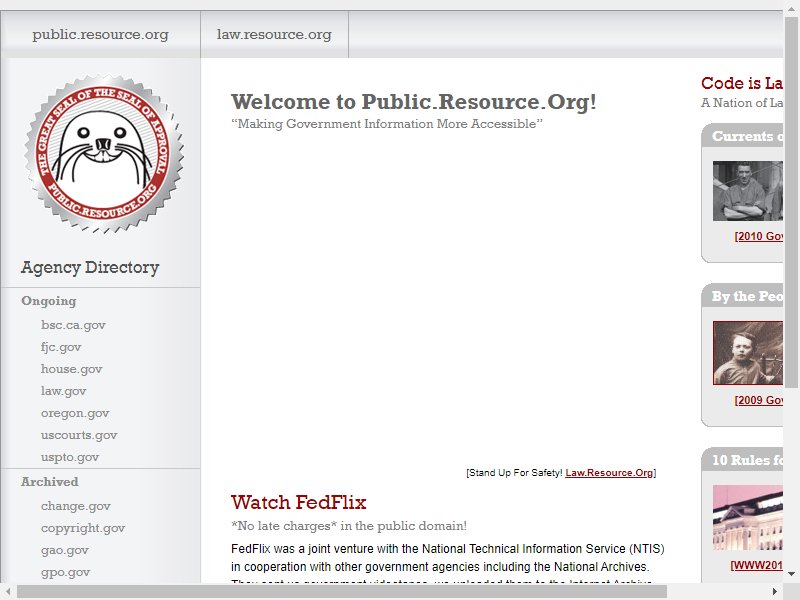Visit the oregon.gov directory entry
The width and height of the screenshot is (800, 600).
[75, 413]
